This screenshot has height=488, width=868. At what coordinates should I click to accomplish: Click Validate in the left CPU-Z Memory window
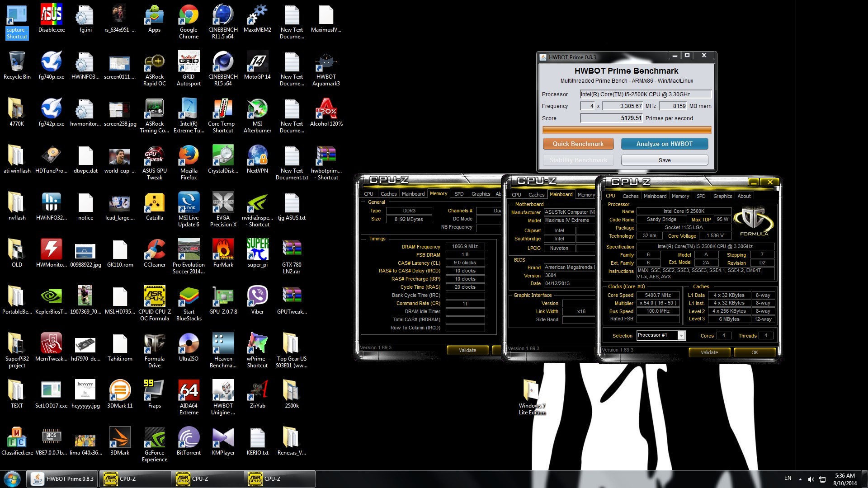pyautogui.click(x=467, y=350)
